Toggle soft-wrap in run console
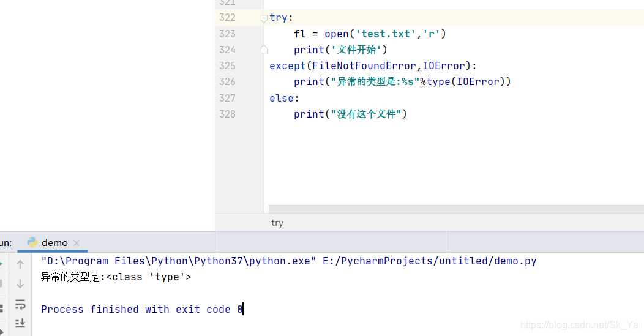Viewport: 644px width, 336px height. (x=20, y=304)
